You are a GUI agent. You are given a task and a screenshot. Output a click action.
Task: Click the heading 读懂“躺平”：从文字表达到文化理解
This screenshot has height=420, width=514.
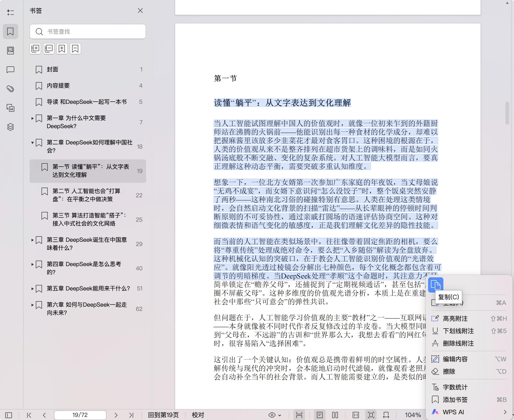(x=282, y=103)
